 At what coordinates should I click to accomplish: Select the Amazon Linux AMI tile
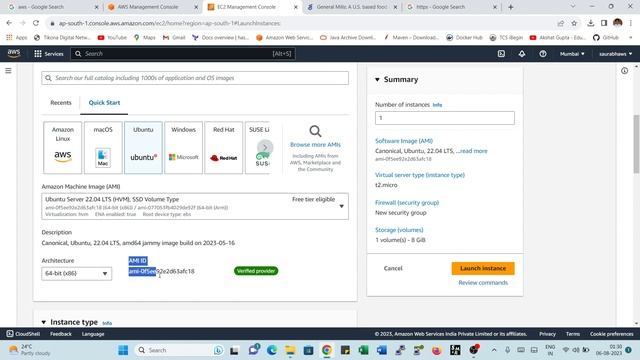[62, 147]
